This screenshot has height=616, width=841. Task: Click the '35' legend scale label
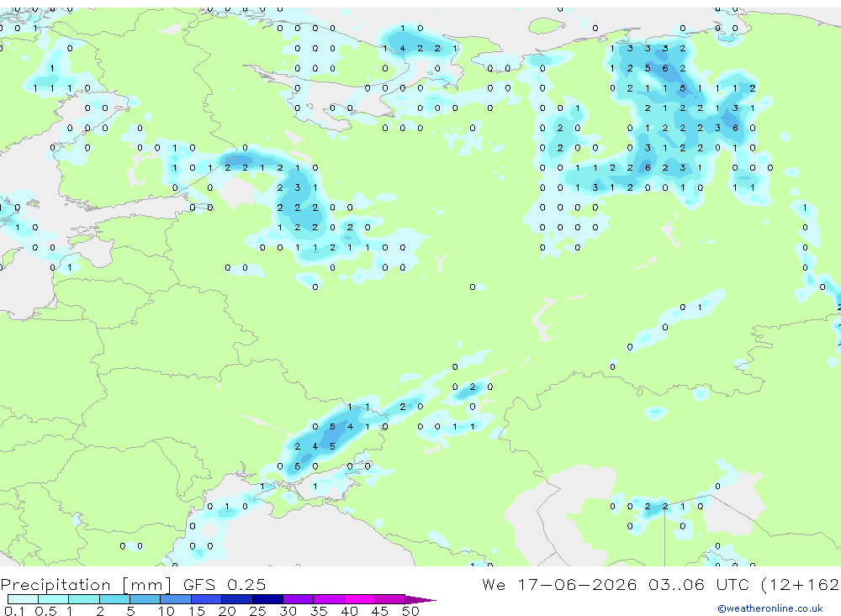point(319,611)
